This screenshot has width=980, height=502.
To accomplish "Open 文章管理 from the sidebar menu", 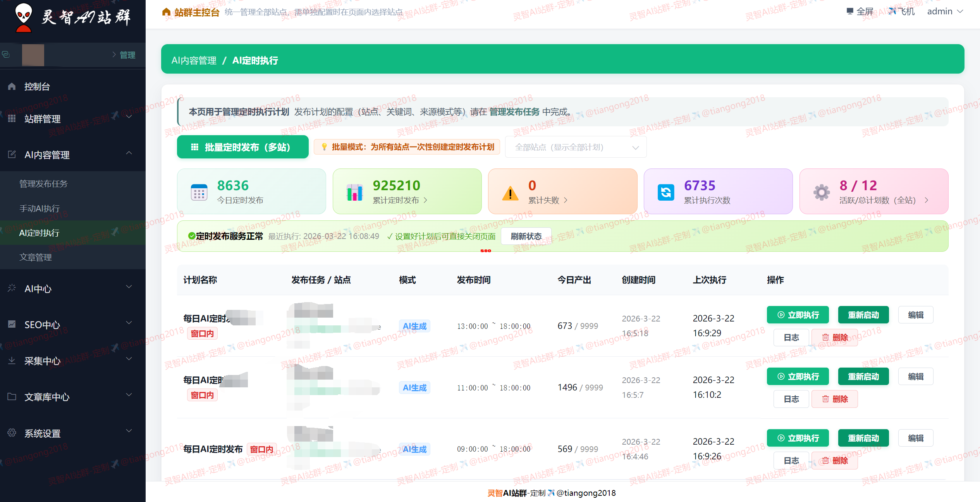I will coord(36,257).
